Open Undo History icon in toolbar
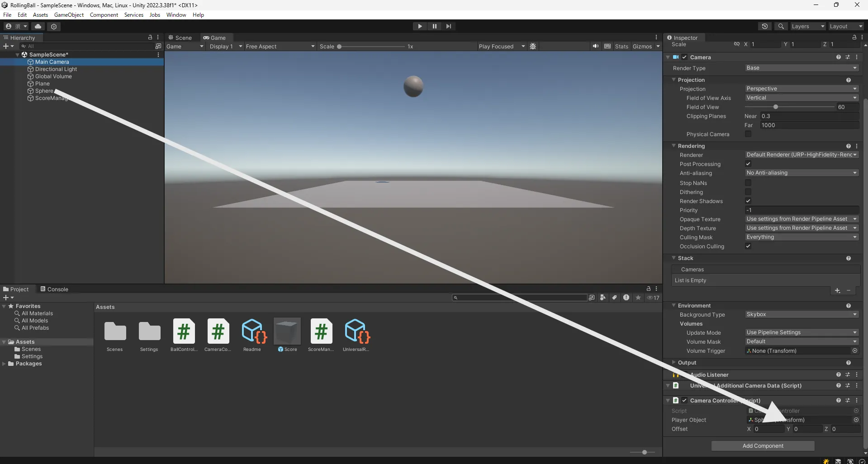868x464 pixels. point(764,26)
